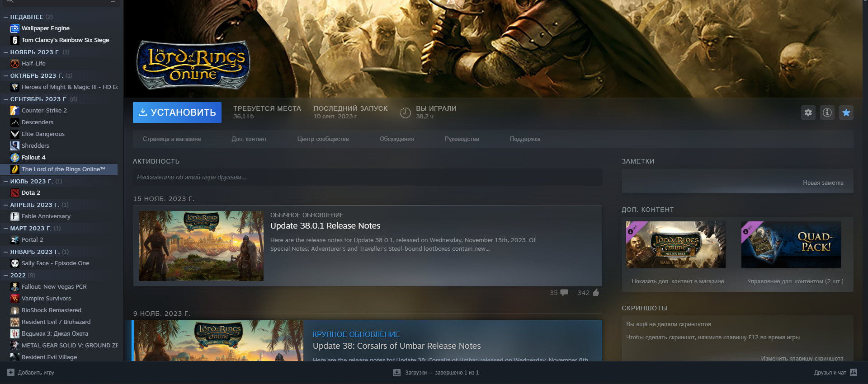Select The Lord of the Rings Online entry
This screenshot has width=868, height=384.
click(x=59, y=169)
